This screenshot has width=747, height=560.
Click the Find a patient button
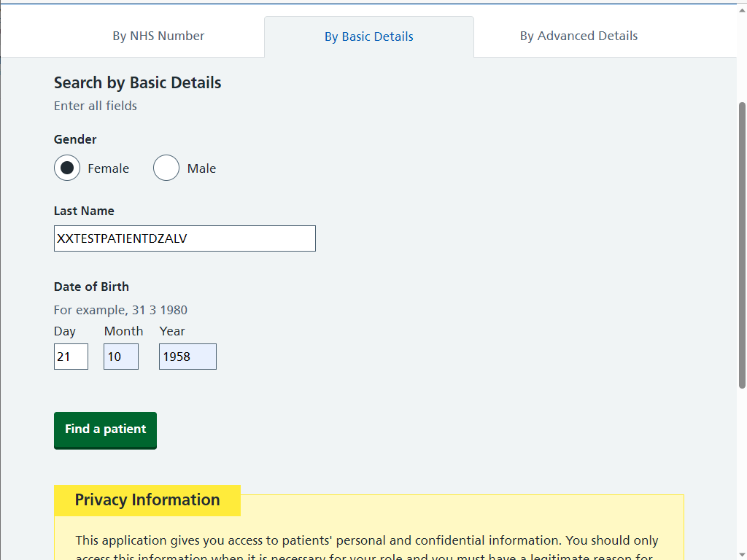[x=105, y=430]
